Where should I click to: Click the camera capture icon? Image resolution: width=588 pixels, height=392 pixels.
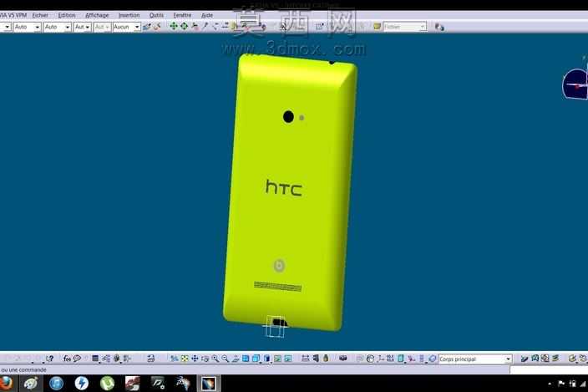[x=342, y=359]
